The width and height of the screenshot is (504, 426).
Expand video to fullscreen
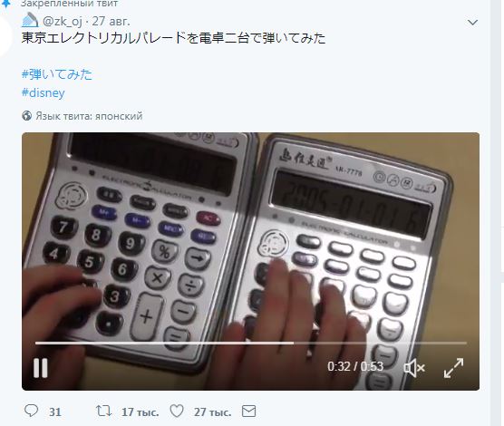pyautogui.click(x=453, y=368)
